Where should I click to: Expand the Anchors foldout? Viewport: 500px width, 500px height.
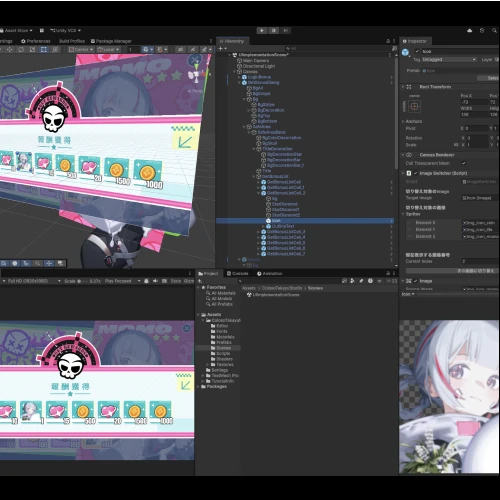tap(403, 121)
